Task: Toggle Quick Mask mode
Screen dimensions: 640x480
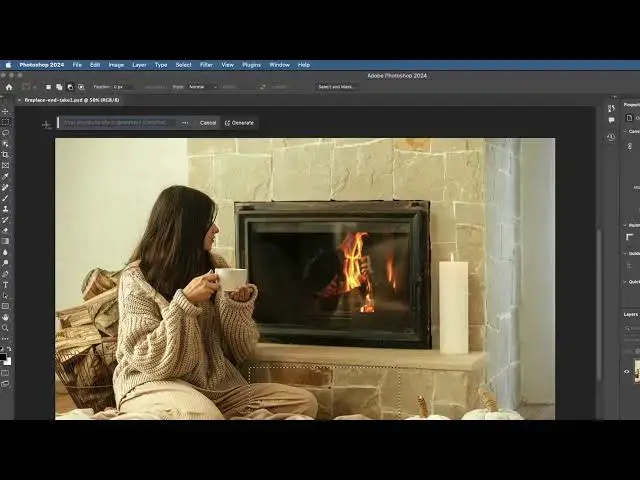Action: (x=5, y=373)
